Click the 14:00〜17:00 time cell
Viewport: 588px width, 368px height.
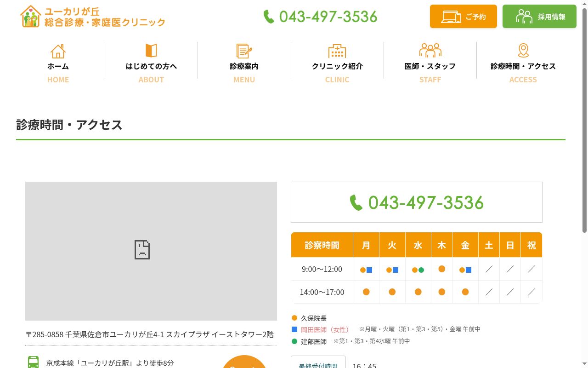coord(322,292)
